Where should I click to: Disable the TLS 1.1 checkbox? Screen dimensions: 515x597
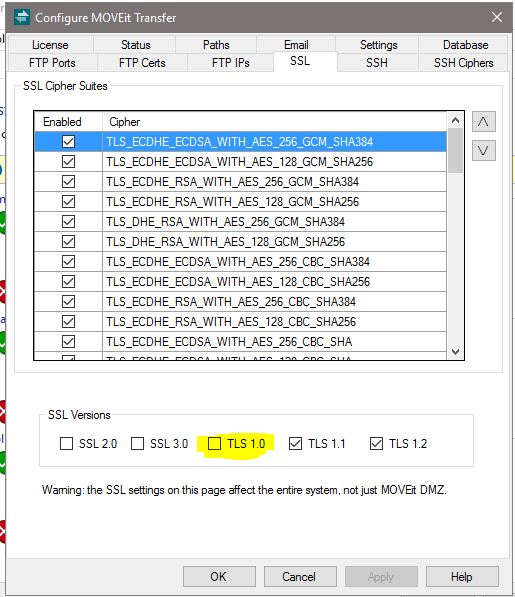295,444
